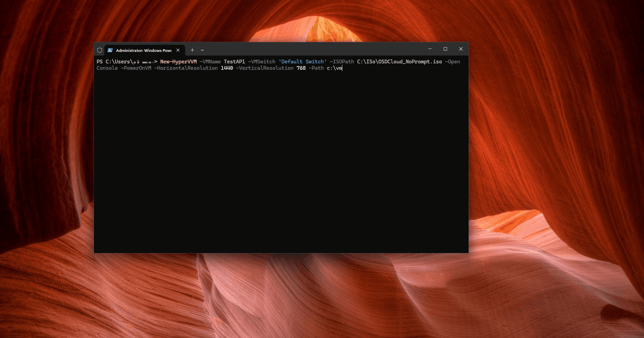Image resolution: width=644 pixels, height=338 pixels.
Task: Click the 'Default Switch' string
Action: 303,62
